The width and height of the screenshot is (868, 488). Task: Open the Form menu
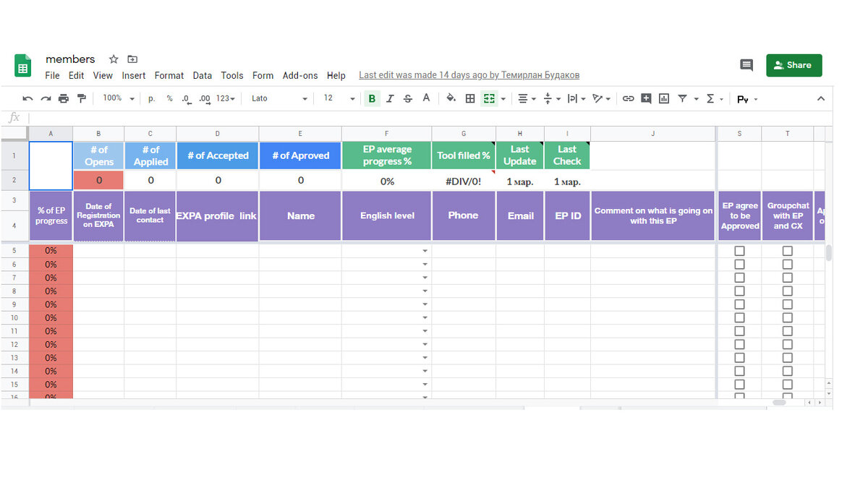pos(263,75)
